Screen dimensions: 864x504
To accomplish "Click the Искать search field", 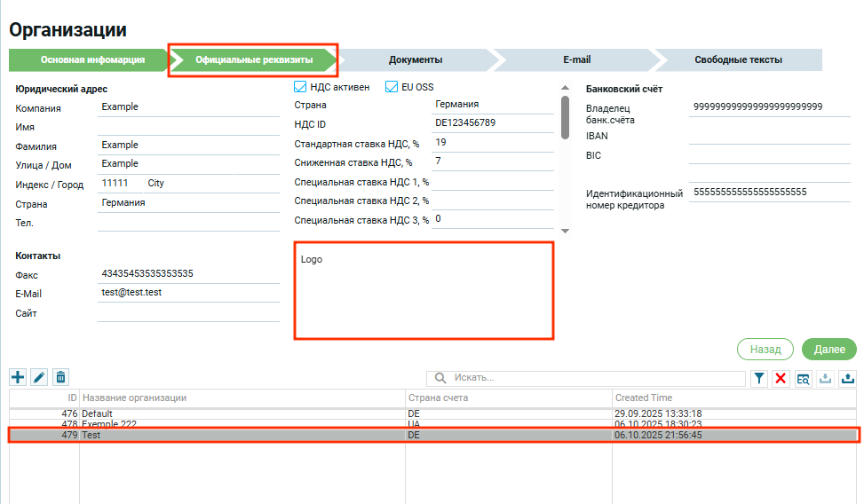I will tap(595, 378).
